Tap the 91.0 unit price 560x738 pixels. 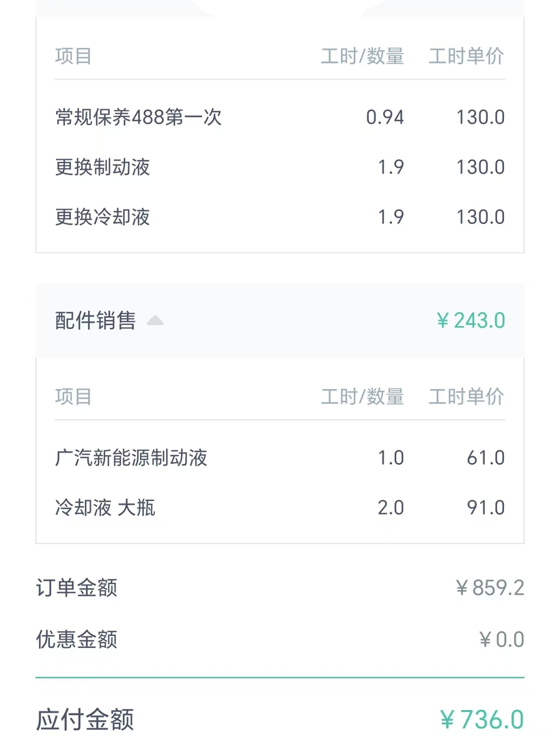click(486, 508)
